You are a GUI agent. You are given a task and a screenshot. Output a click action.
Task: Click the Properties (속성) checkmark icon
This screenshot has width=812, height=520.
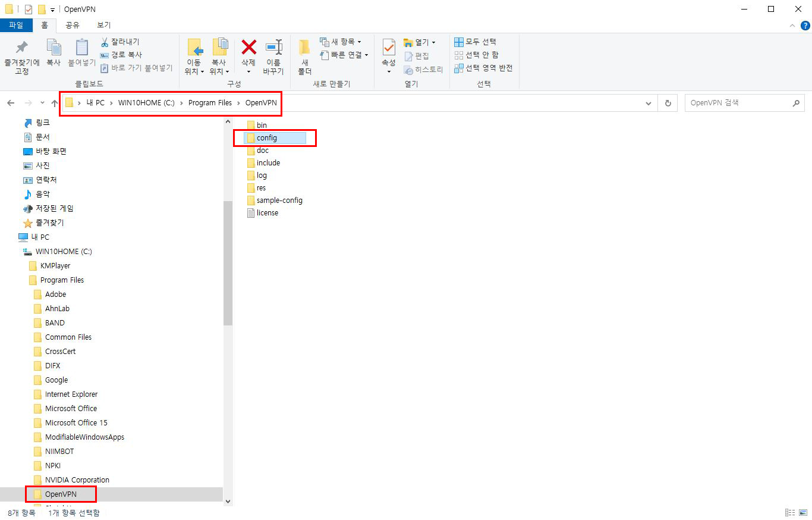pyautogui.click(x=389, y=48)
